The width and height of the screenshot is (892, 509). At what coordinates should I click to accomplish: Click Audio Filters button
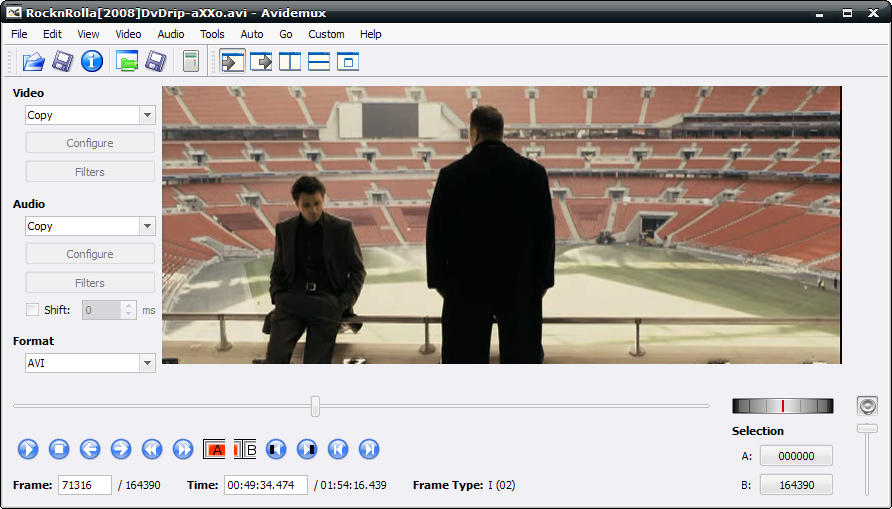tap(90, 283)
